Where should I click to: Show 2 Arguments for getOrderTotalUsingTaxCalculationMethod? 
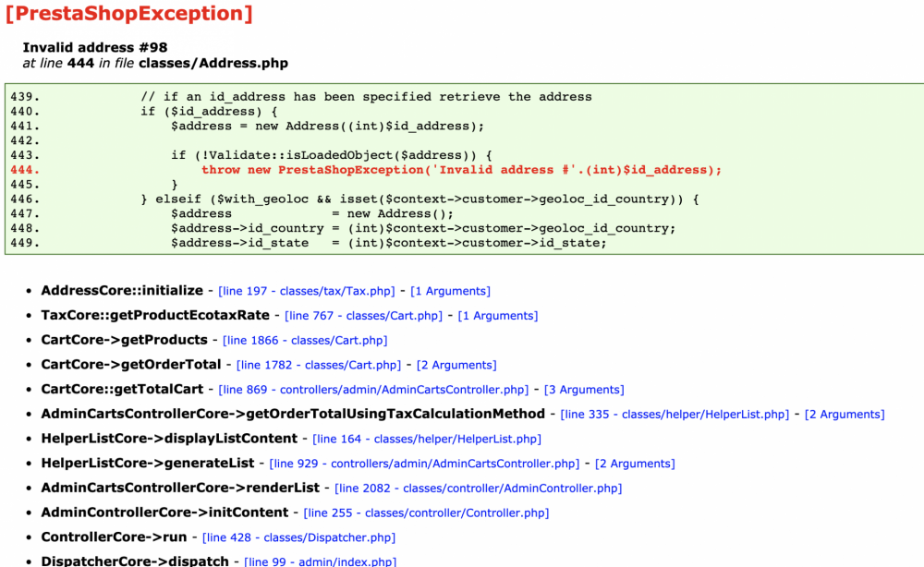844,414
